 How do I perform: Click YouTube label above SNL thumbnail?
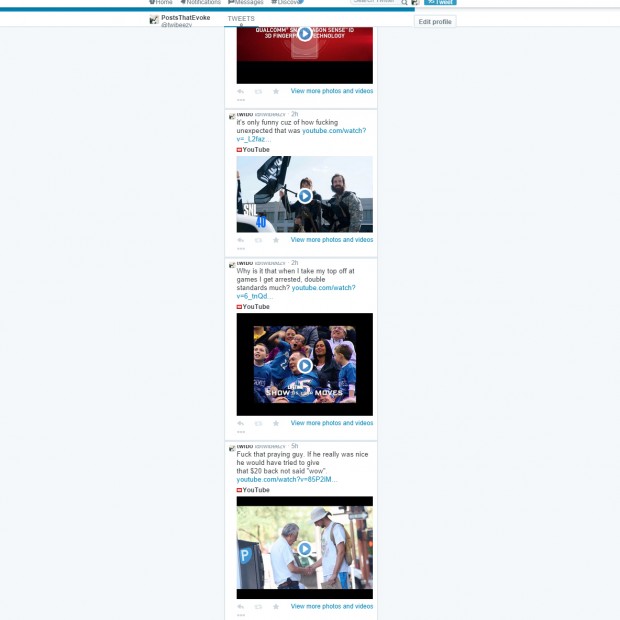click(253, 149)
